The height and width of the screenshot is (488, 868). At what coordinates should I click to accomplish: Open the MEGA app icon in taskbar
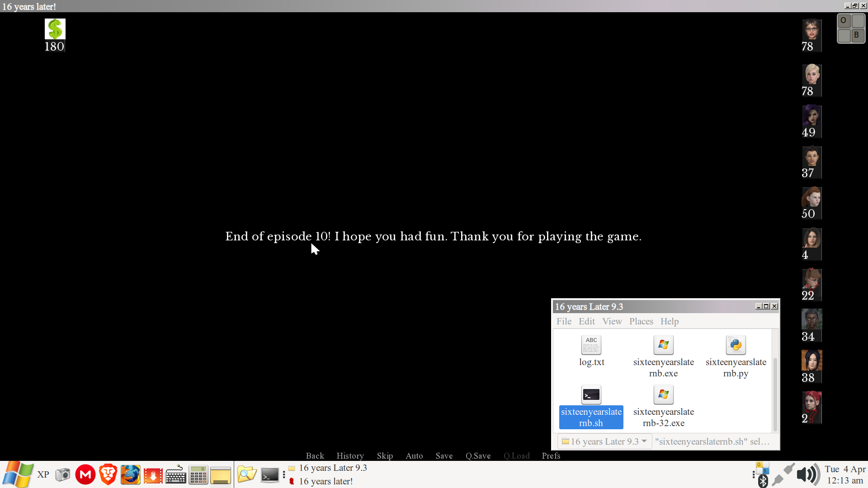85,475
